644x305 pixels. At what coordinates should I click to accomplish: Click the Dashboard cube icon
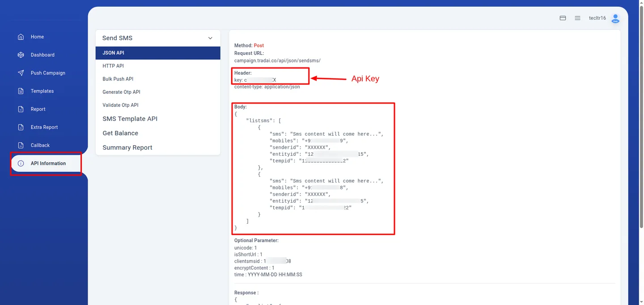tap(21, 55)
